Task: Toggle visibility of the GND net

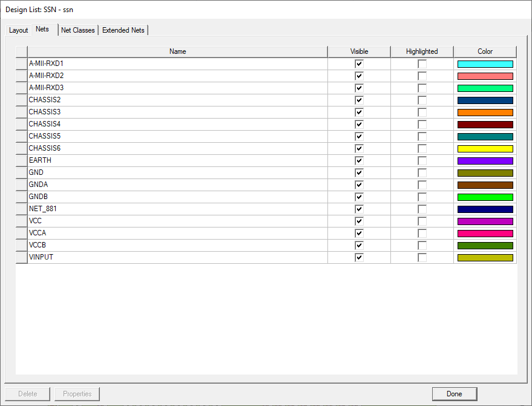Action: pos(359,172)
